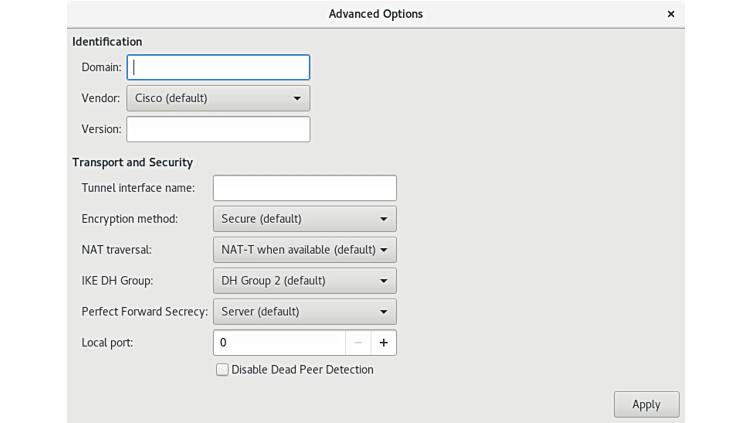
Task: Click the Local port number field
Action: (279, 343)
